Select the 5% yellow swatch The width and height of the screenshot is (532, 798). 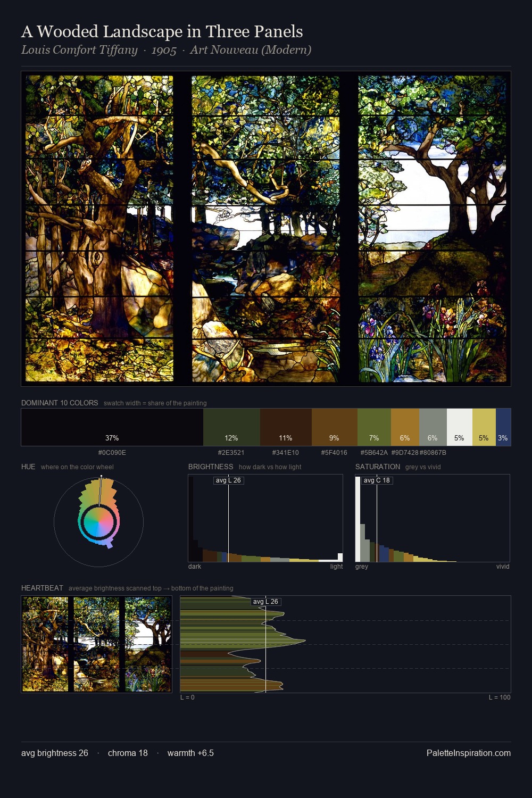click(x=484, y=427)
